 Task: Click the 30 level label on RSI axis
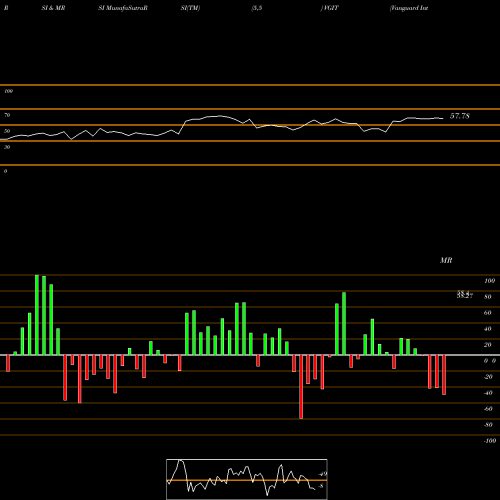(7, 147)
